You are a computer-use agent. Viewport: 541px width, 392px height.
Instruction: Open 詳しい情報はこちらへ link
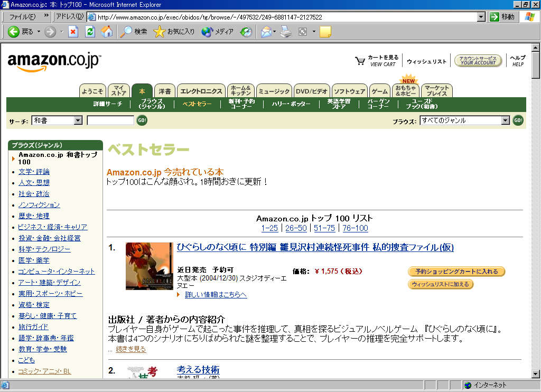tap(216, 295)
